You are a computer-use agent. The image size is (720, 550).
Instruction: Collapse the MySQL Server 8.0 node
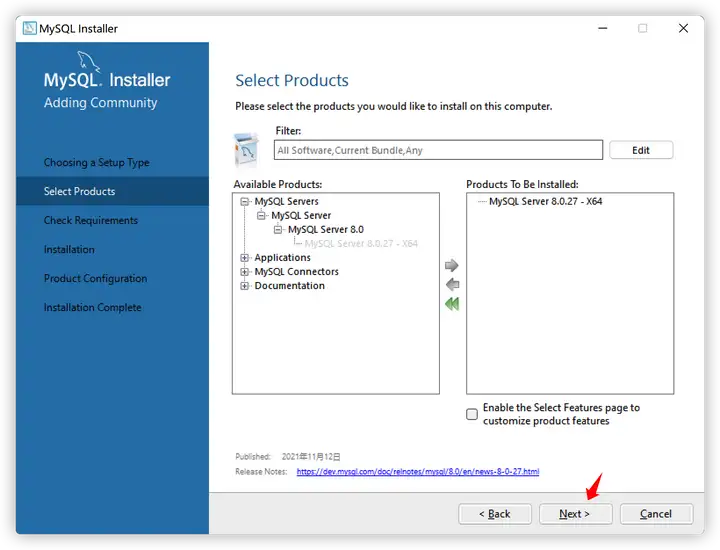coord(278,230)
